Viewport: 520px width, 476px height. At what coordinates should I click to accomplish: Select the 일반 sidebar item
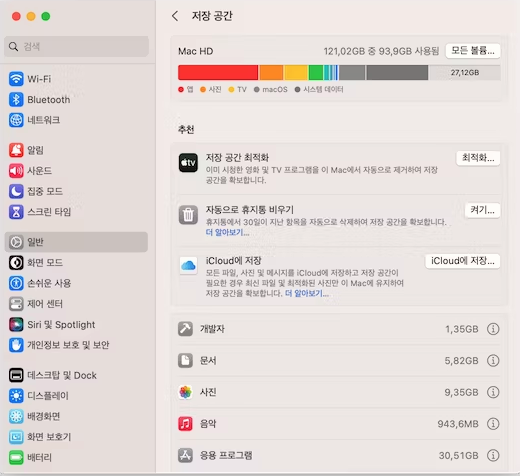76,242
